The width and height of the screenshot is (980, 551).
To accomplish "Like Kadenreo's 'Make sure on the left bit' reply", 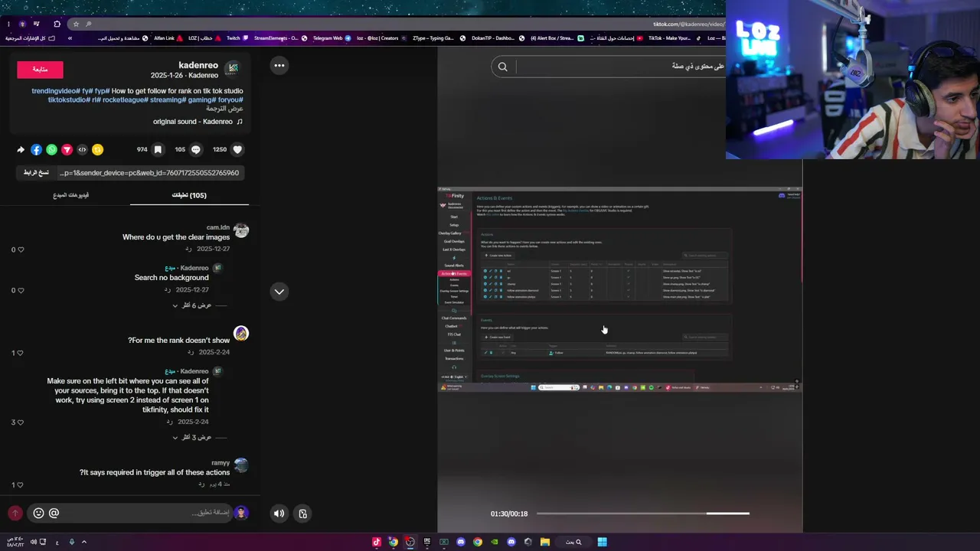I will pyautogui.click(x=21, y=422).
